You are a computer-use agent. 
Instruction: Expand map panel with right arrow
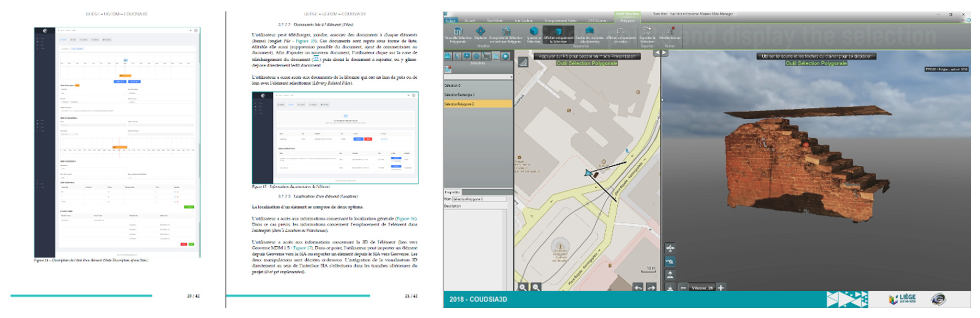pyautogui.click(x=664, y=53)
